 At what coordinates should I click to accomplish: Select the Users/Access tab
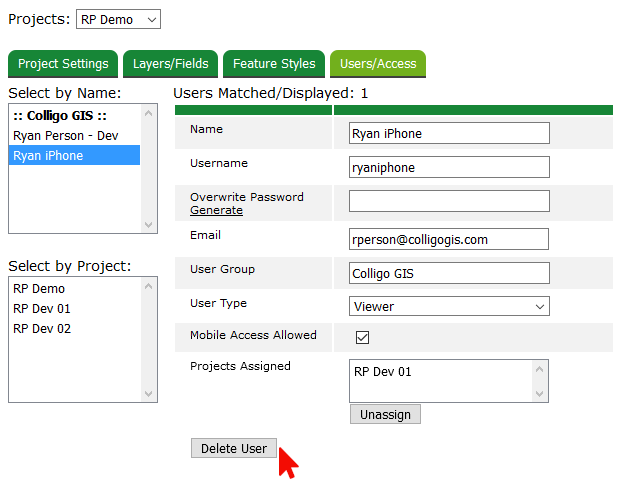pyautogui.click(x=378, y=64)
